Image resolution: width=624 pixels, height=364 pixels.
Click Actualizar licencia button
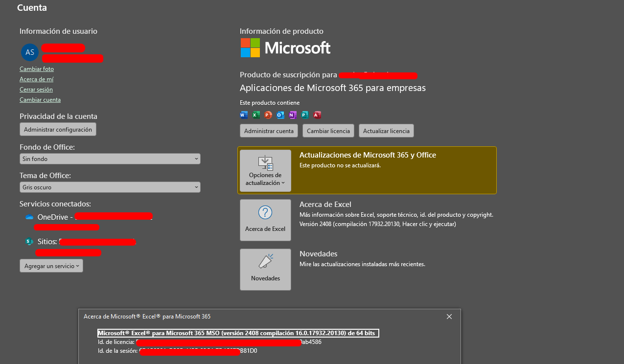[x=386, y=131]
